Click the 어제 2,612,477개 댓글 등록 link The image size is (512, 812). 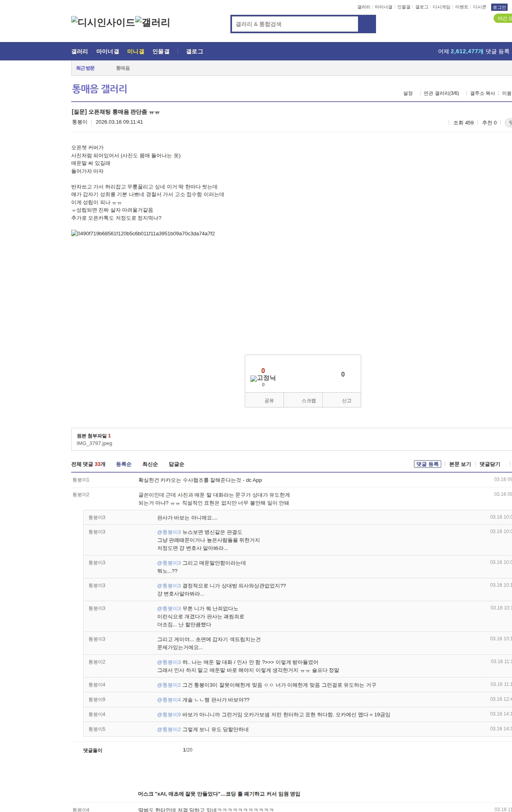(474, 52)
